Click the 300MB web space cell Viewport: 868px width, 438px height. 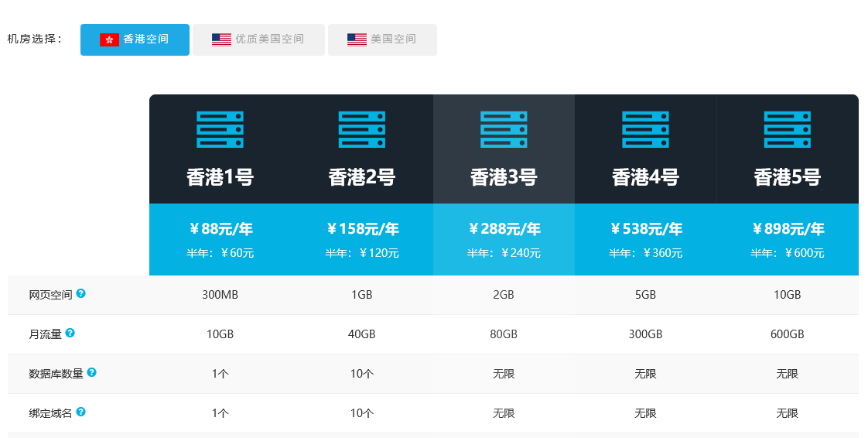pos(220,295)
